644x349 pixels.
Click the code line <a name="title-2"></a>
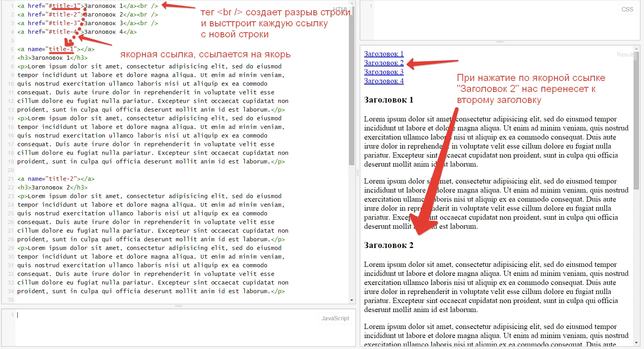pyautogui.click(x=56, y=179)
